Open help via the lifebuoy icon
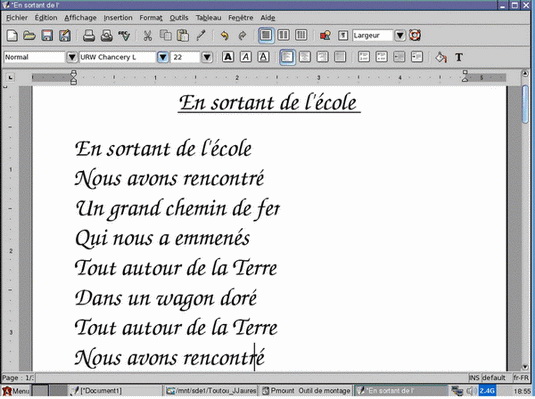The height and width of the screenshot is (399, 535). [415, 35]
